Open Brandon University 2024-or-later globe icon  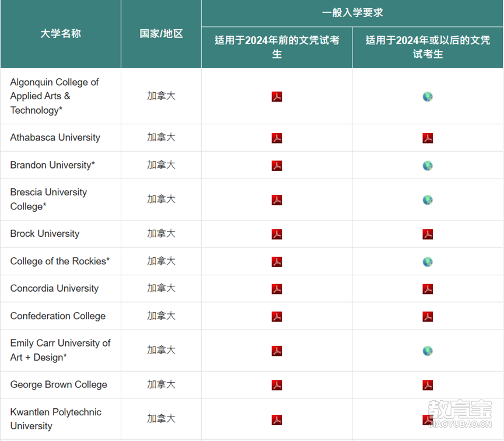click(428, 166)
